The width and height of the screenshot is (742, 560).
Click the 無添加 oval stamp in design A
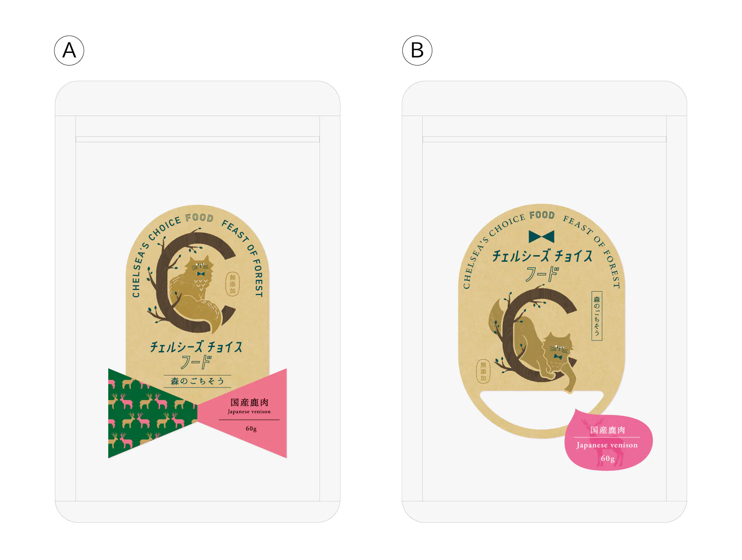click(233, 284)
